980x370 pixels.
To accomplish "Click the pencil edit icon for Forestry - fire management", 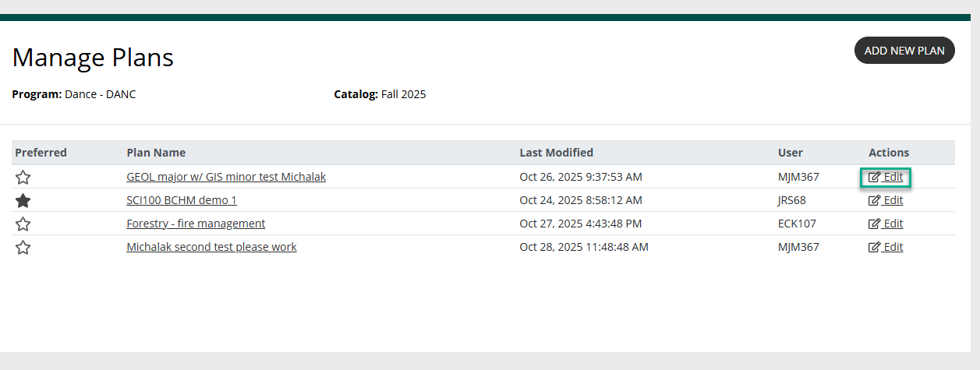I will [875, 224].
